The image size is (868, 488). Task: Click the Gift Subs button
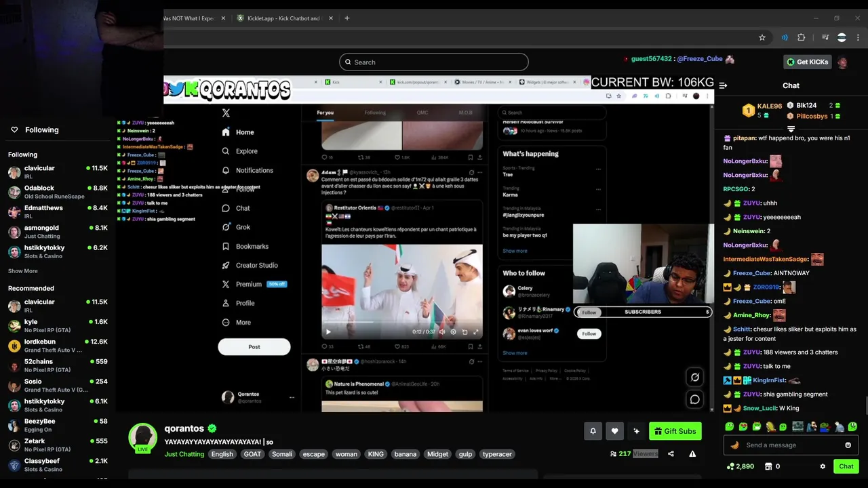pyautogui.click(x=675, y=431)
